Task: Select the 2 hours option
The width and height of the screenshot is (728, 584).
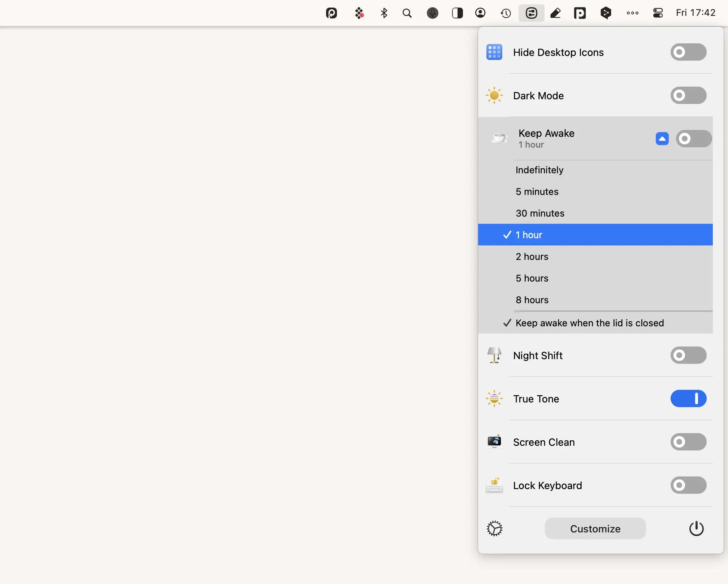Action: [531, 256]
